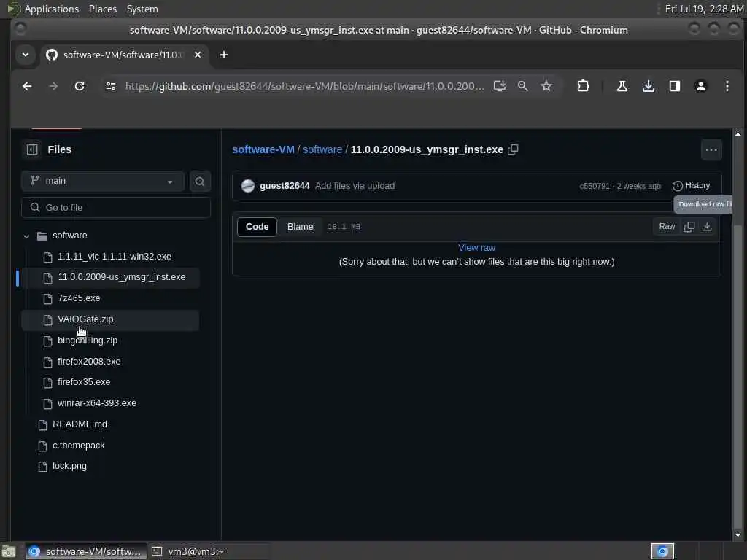Toggle browser side panel icon
Viewport: 747px width, 560px height.
pyautogui.click(x=675, y=86)
